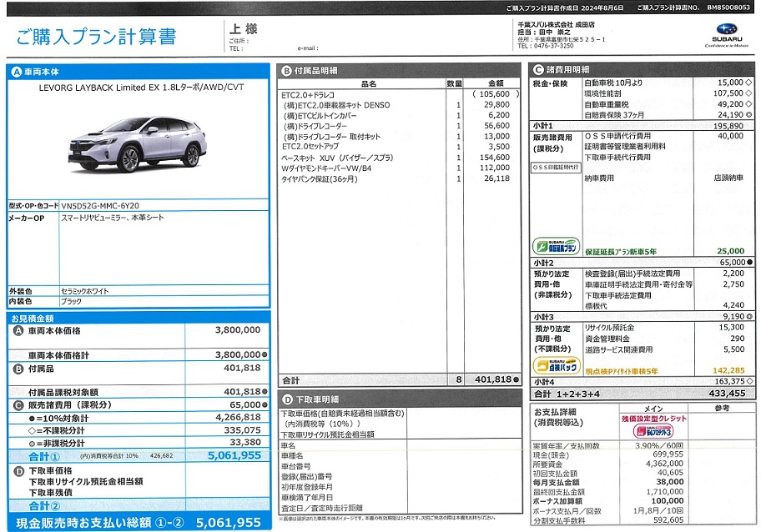
Task: Click the 車庫証明手続法定費用 amount 2,750
Action: tap(733, 284)
